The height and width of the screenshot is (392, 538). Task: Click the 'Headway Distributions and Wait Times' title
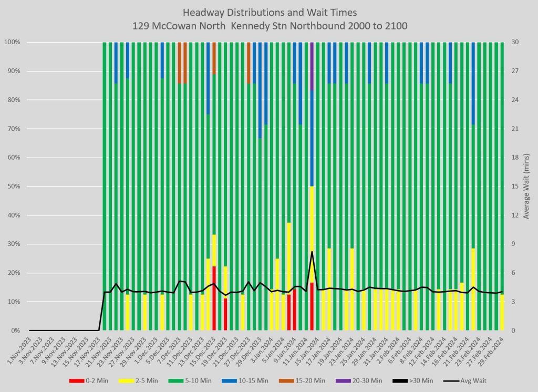pyautogui.click(x=268, y=12)
